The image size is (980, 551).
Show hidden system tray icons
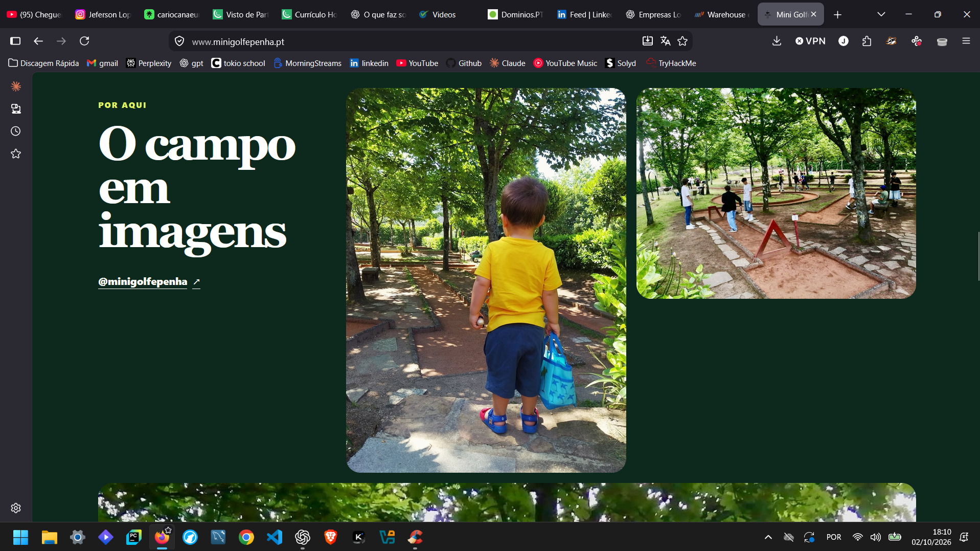pyautogui.click(x=768, y=537)
